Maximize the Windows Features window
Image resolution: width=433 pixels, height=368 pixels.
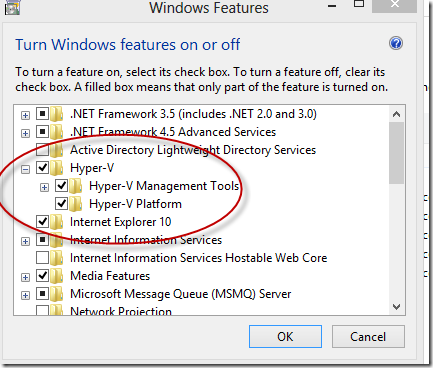click(359, 4)
